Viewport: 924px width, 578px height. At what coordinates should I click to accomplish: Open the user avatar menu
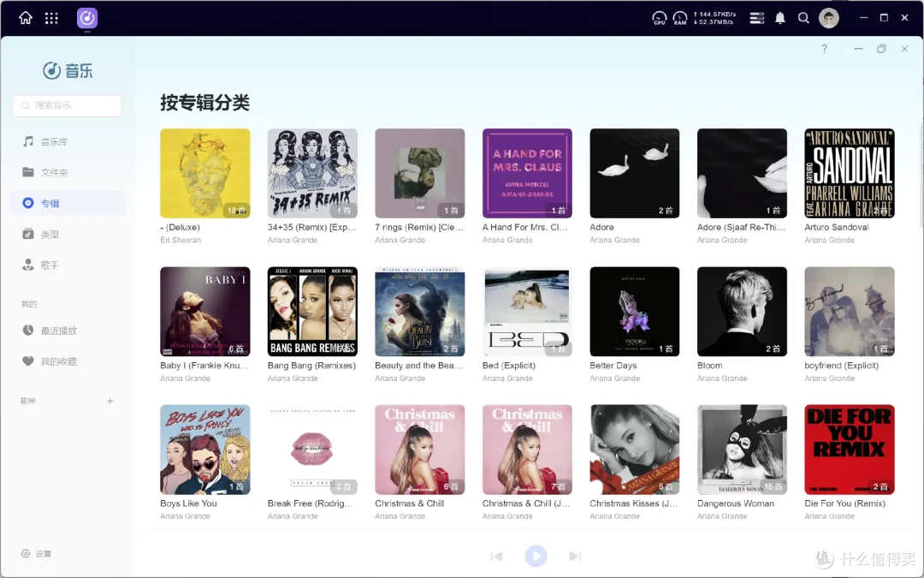click(x=828, y=18)
